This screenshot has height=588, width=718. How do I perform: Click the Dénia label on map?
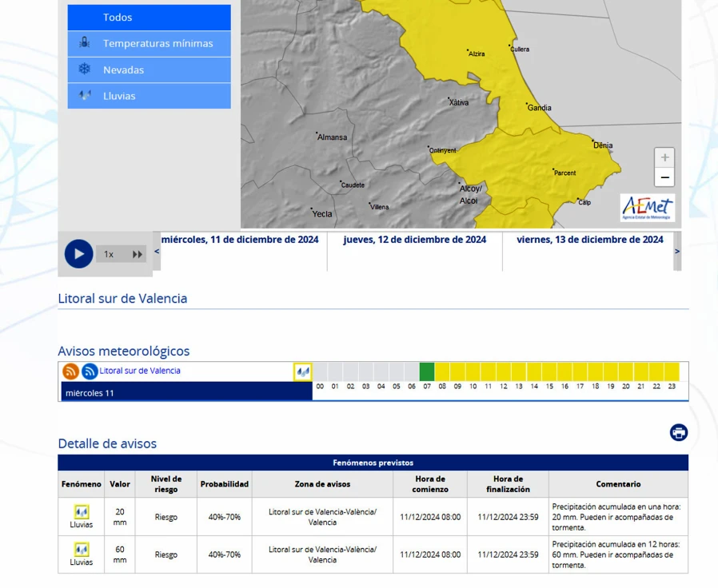pyautogui.click(x=603, y=145)
